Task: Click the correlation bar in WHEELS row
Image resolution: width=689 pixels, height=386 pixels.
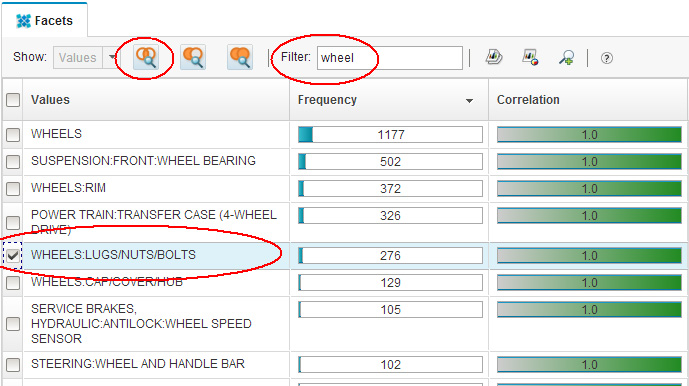Action: tap(589, 135)
